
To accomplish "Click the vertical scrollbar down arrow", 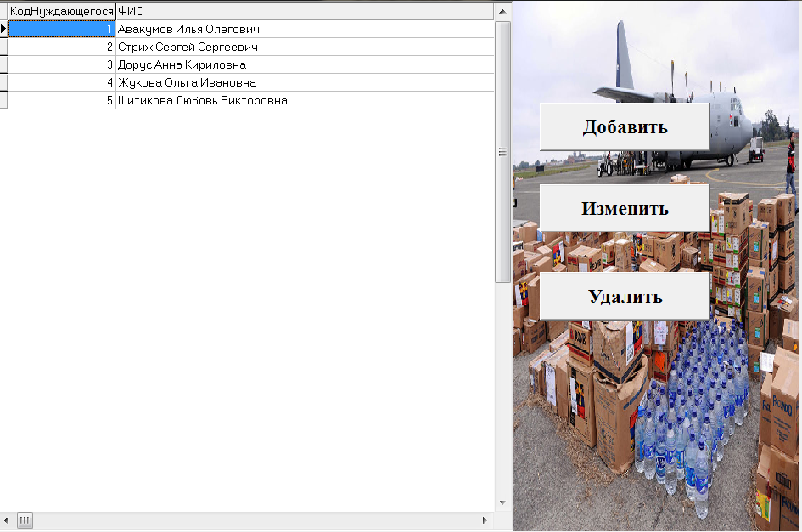I will click(502, 502).
